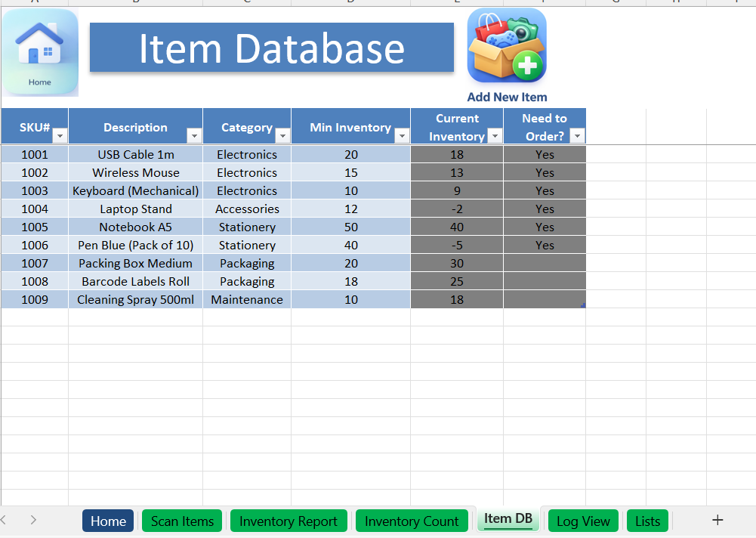Screen dimensions: 756x538
Task: Add a new sheet with plus button
Action: [717, 520]
